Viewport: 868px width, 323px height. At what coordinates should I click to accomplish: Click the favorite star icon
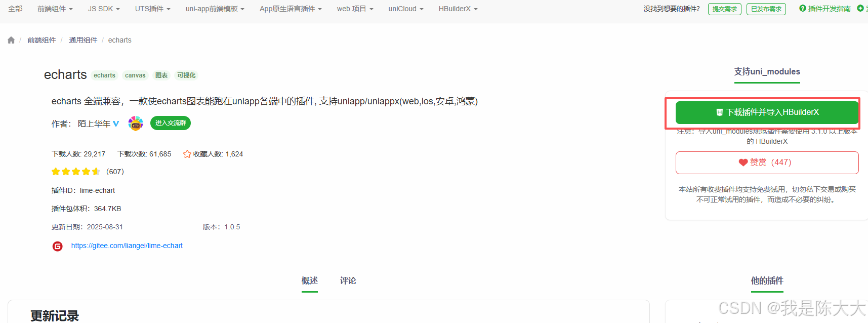point(187,154)
